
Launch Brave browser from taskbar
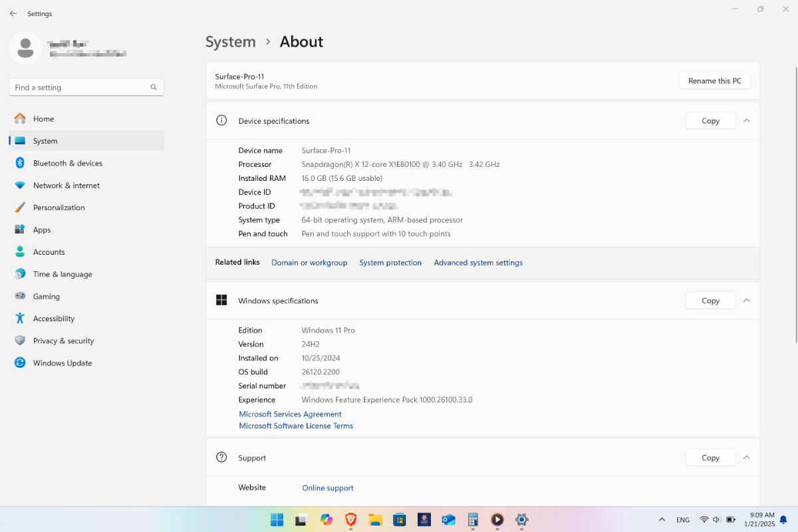(350, 519)
